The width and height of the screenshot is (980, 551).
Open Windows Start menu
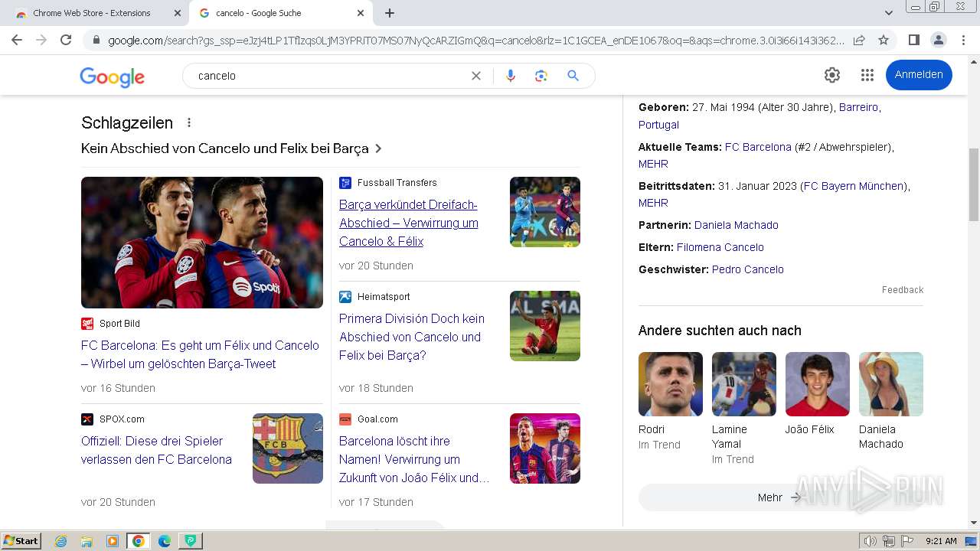point(21,540)
